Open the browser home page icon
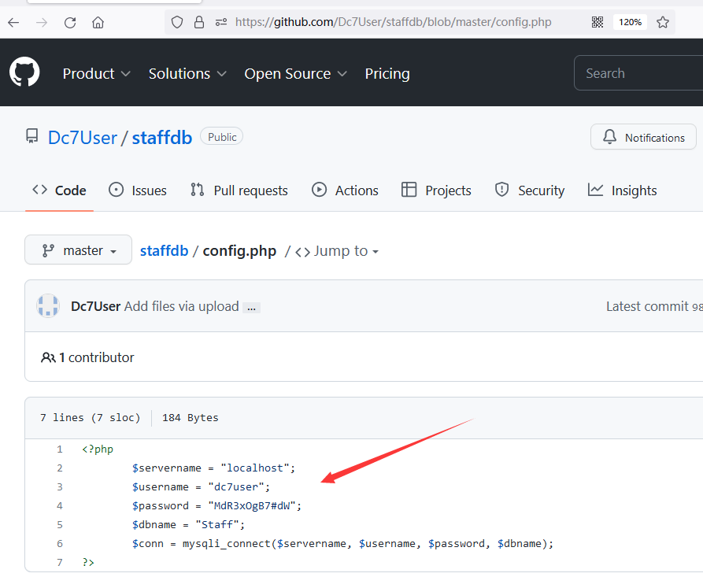This screenshot has width=703, height=588. coord(98,22)
